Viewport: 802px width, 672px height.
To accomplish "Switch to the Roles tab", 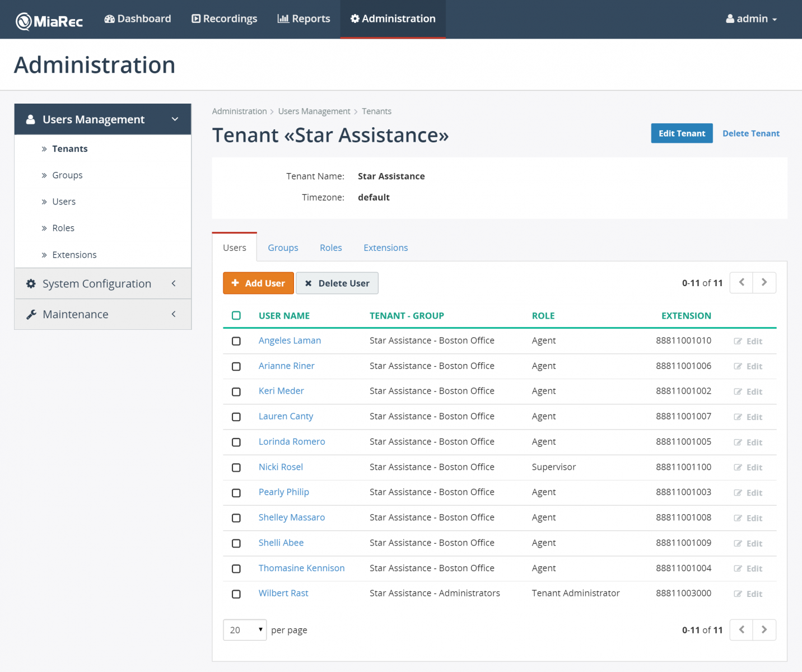I will click(x=331, y=248).
